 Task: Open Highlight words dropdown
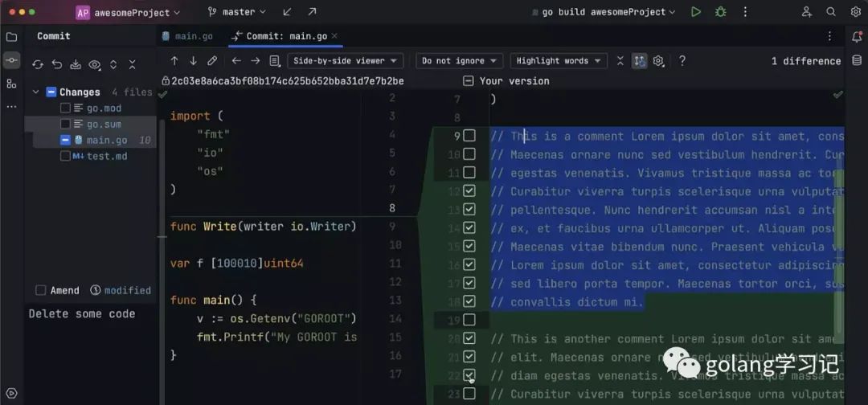coord(559,61)
